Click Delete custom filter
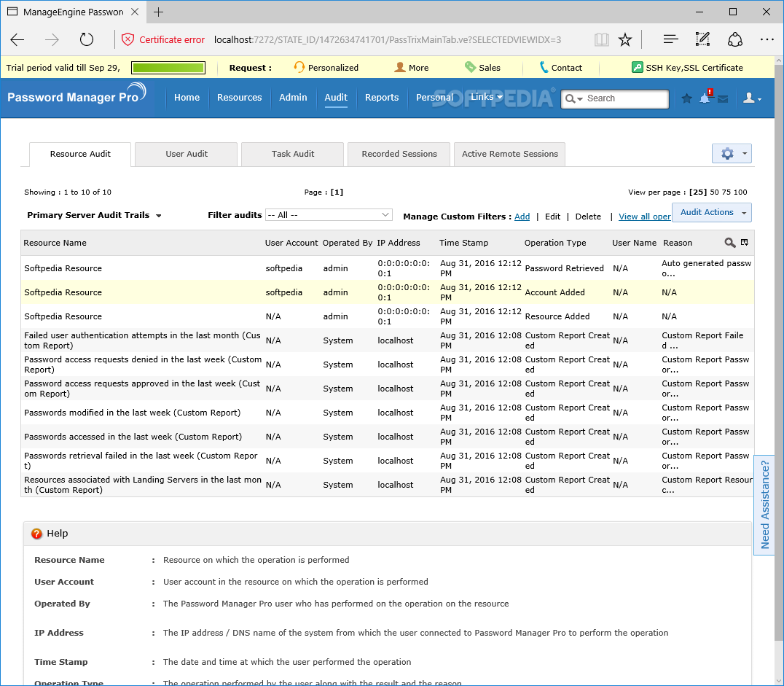The height and width of the screenshot is (686, 784). [588, 217]
